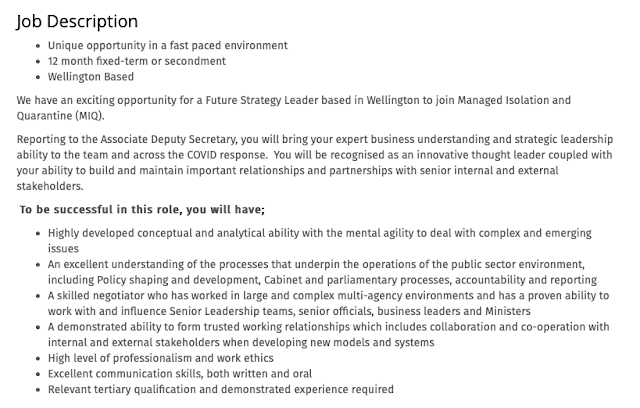This screenshot has height=408, width=640.
Task: Click the 'COVID response' sentence
Action: click(x=227, y=155)
